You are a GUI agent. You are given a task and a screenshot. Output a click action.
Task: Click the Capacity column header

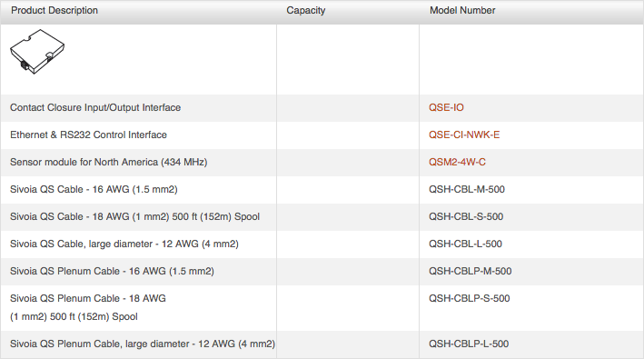pos(305,10)
